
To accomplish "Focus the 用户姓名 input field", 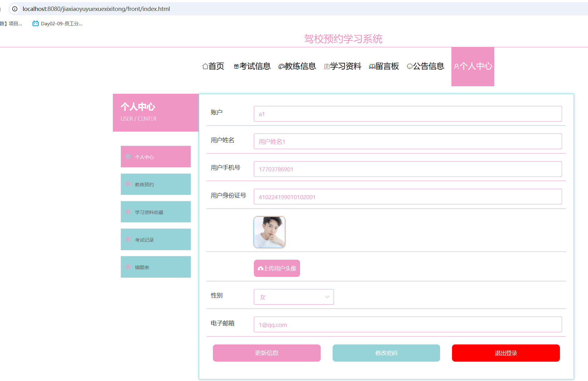I will 408,141.
